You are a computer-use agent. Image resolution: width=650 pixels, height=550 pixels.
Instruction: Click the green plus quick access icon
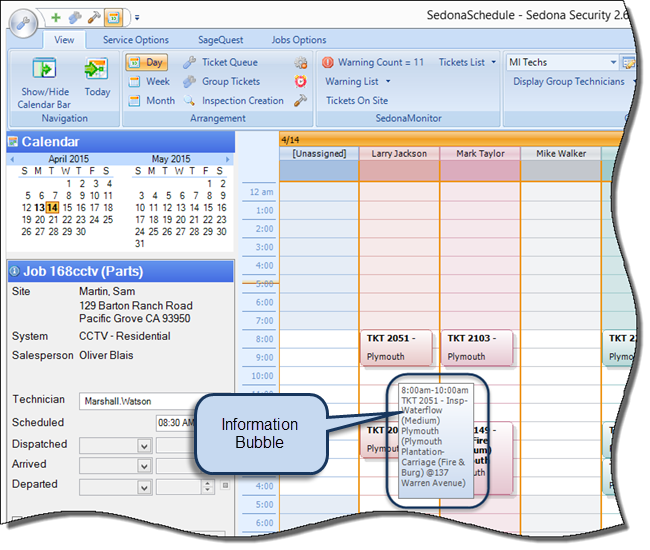56,17
